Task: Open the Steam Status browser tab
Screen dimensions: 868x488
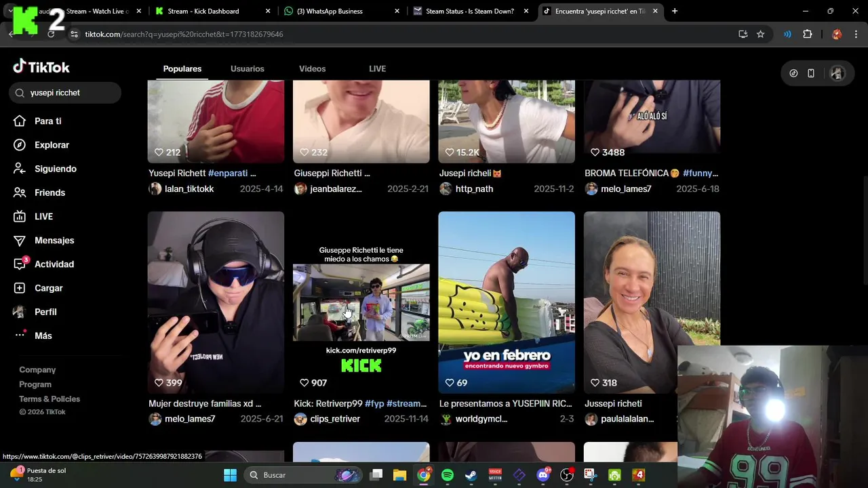Action: pos(470,12)
